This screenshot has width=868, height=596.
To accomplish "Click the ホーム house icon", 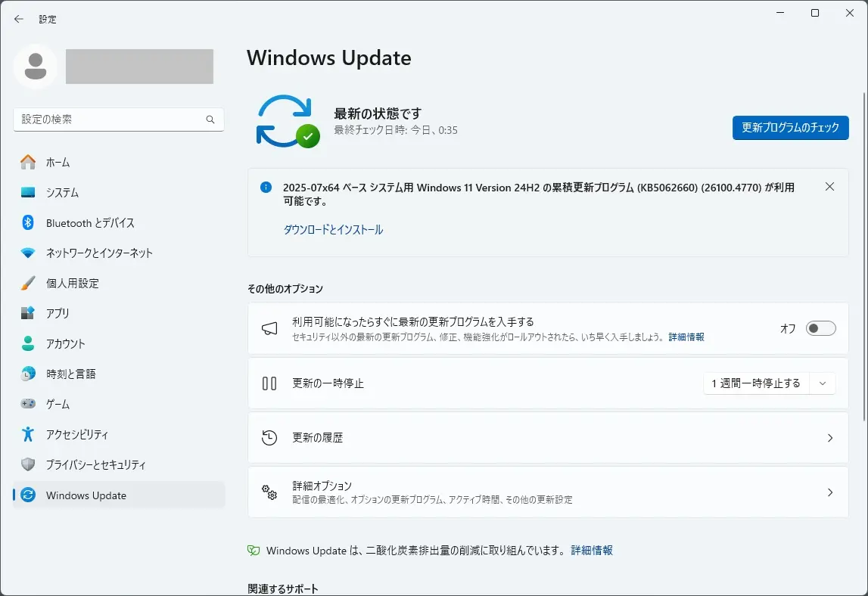I will pos(28,162).
